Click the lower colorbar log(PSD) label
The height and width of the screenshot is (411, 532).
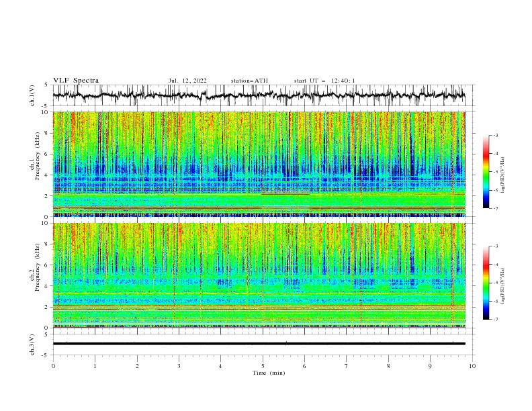502,285
